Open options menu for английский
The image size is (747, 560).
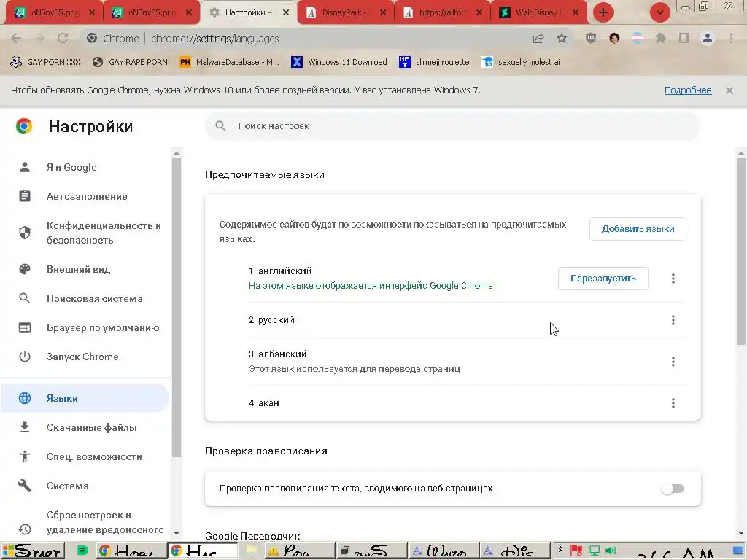coord(673,279)
